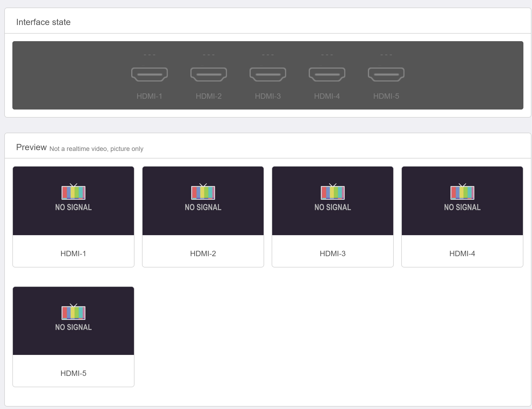Click the color-bar TV icon in HDMI-4 preview

[462, 192]
